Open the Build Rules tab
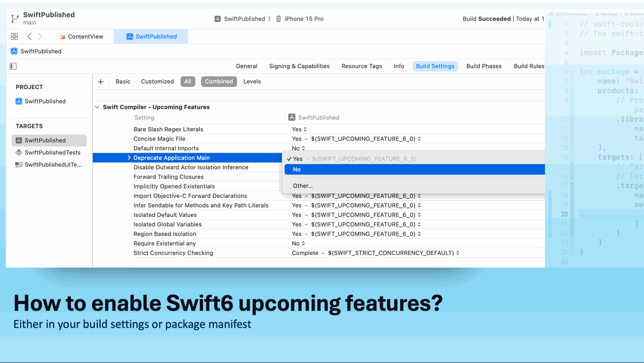 pyautogui.click(x=529, y=66)
